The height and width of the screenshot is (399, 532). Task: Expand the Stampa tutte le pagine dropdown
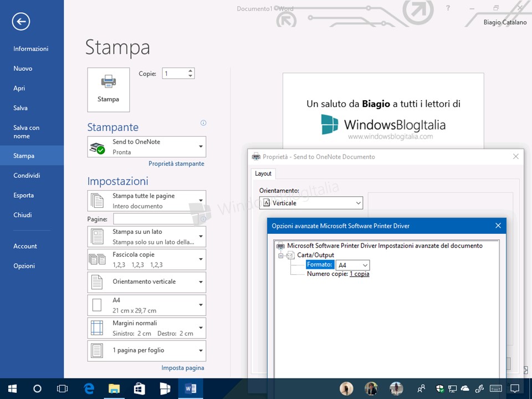(146, 201)
